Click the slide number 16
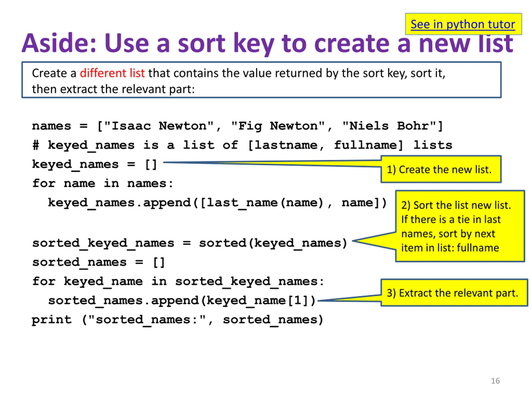This screenshot has width=532, height=399. (x=495, y=381)
